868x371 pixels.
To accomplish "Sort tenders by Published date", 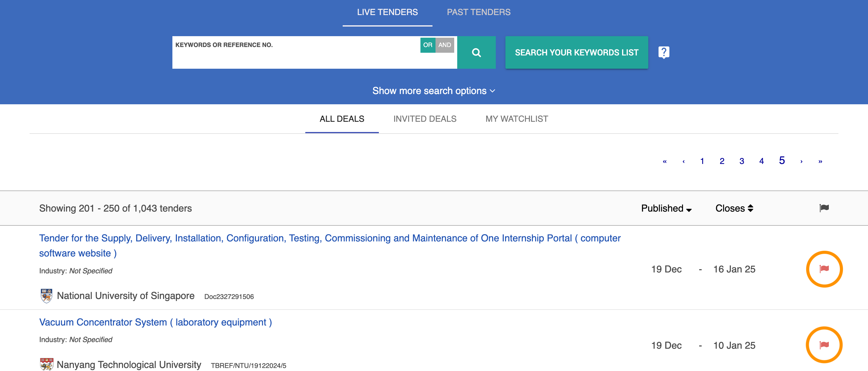I will (666, 208).
